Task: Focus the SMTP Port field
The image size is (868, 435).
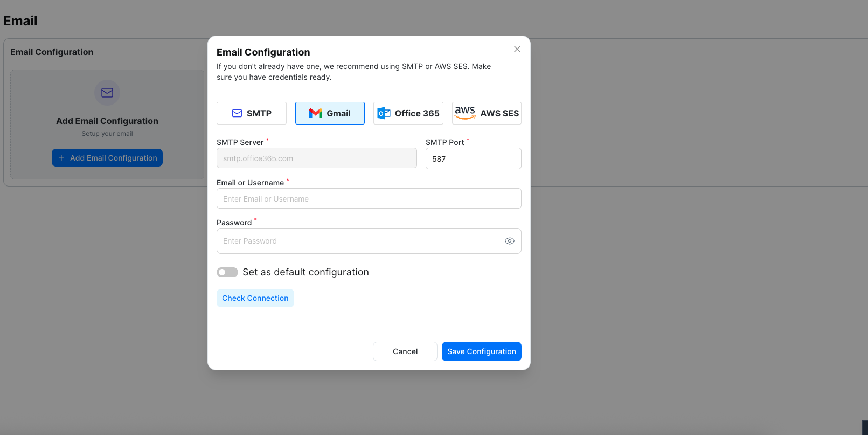Action: [474, 158]
